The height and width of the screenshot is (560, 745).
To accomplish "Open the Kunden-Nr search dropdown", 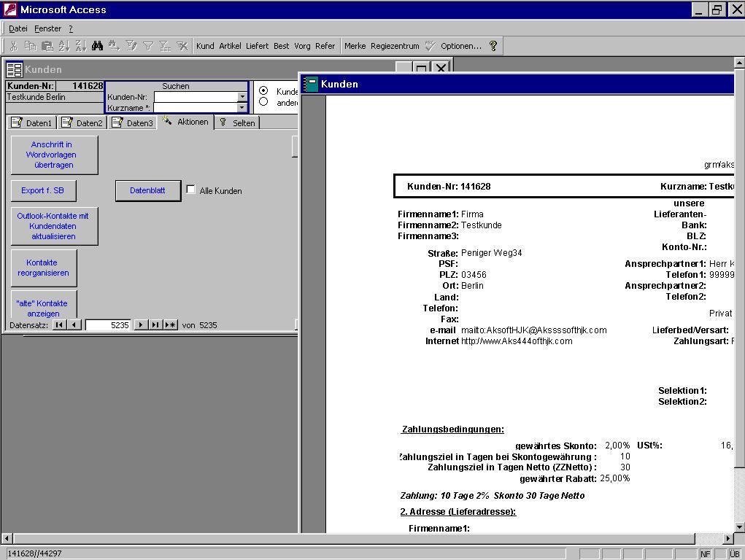I will tap(242, 97).
